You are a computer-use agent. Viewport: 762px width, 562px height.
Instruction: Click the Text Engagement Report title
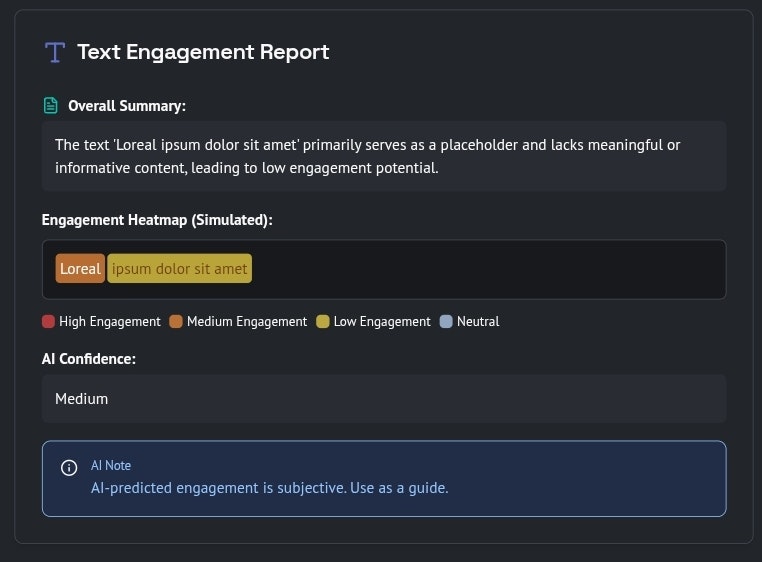coord(203,52)
